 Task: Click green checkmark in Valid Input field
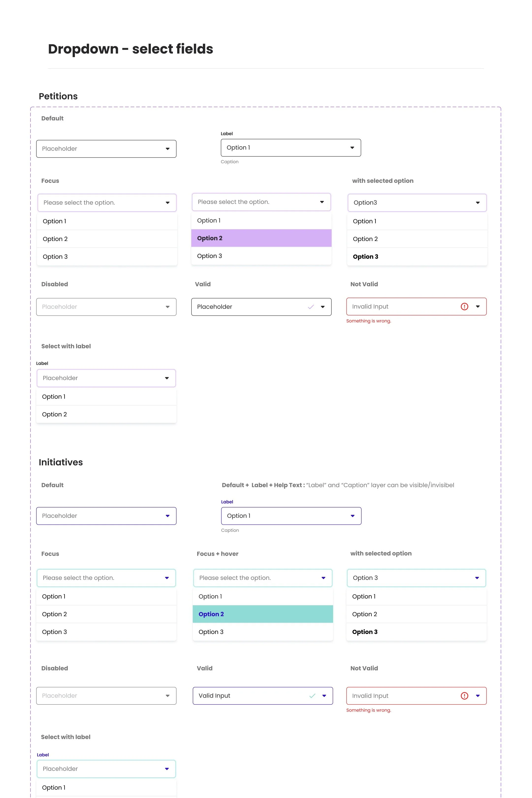click(312, 696)
